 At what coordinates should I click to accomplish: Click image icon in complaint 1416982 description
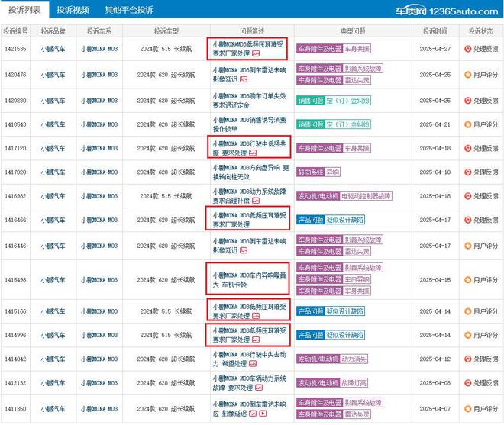coord(256,201)
